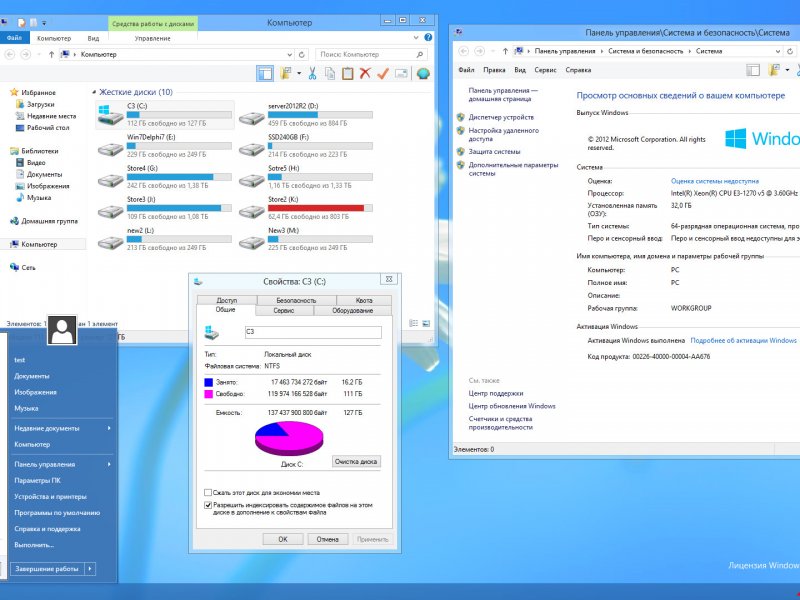Expand the Недавние документы submenu arrow
This screenshot has width=800, height=600.
[x=109, y=428]
